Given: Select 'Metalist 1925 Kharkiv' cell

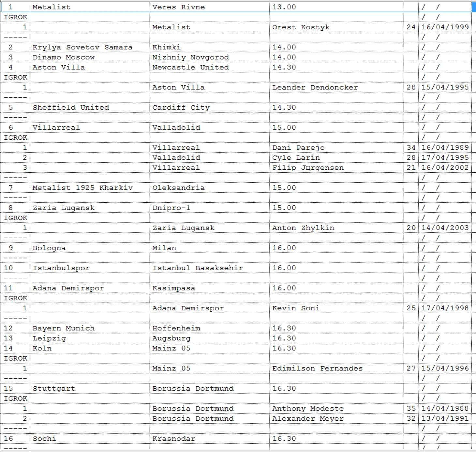Looking at the screenshot, I should 90,188.
